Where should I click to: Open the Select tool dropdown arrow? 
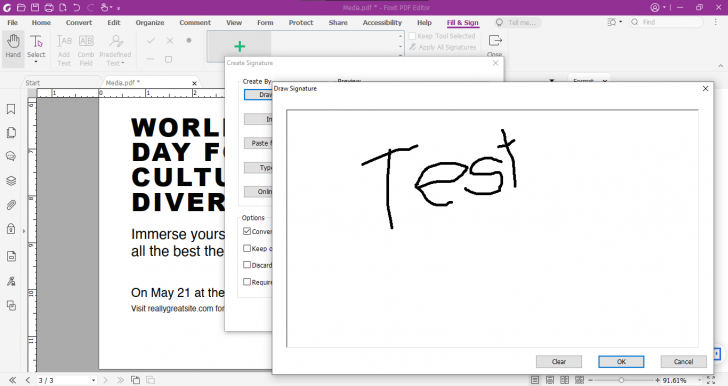pyautogui.click(x=36, y=62)
